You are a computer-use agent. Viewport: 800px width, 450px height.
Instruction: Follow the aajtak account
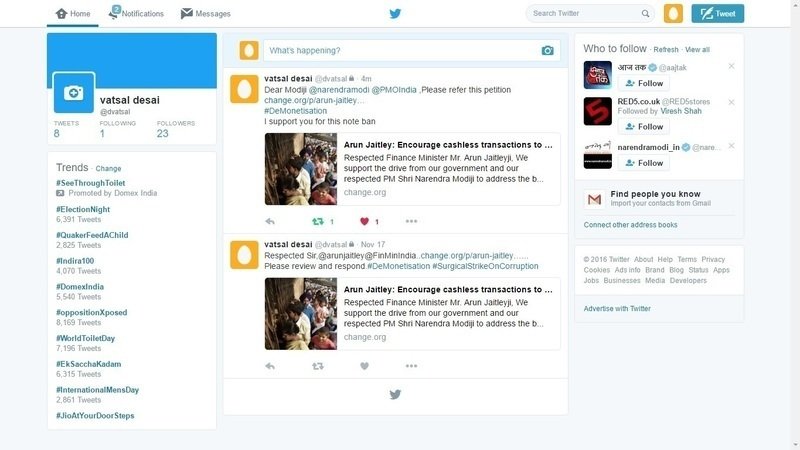click(644, 83)
